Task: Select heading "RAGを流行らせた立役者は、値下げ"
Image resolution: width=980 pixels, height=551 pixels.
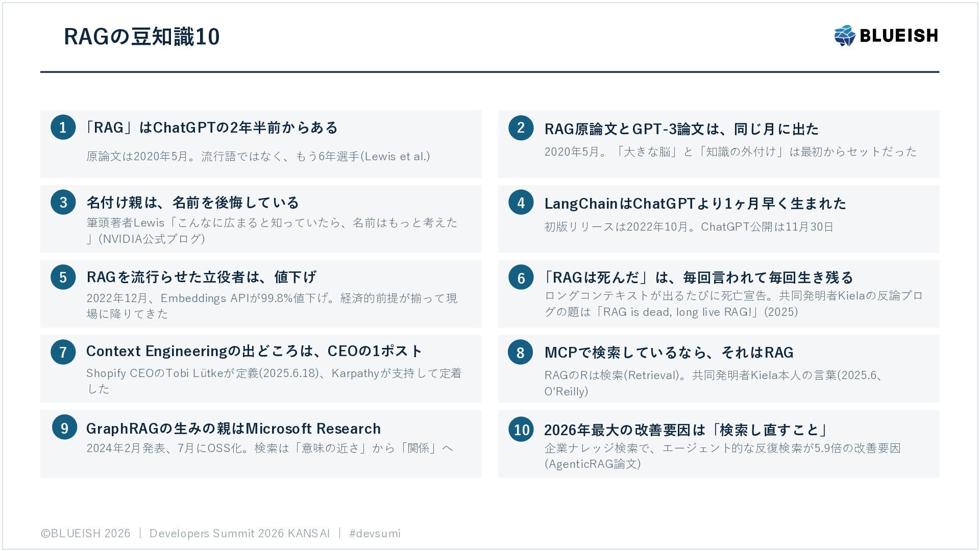Action: (x=202, y=277)
